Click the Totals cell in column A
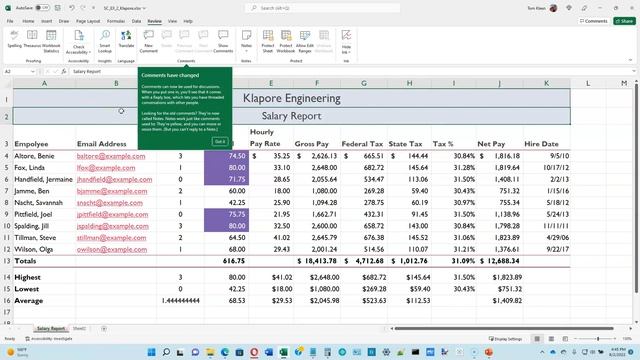This screenshot has height=360, width=640. pyautogui.click(x=44, y=261)
